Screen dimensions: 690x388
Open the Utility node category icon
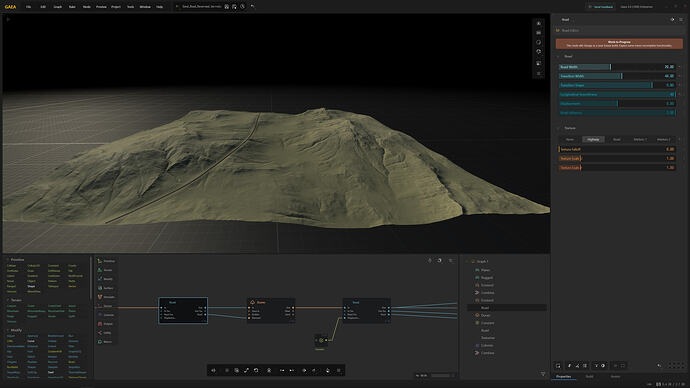(x=100, y=333)
